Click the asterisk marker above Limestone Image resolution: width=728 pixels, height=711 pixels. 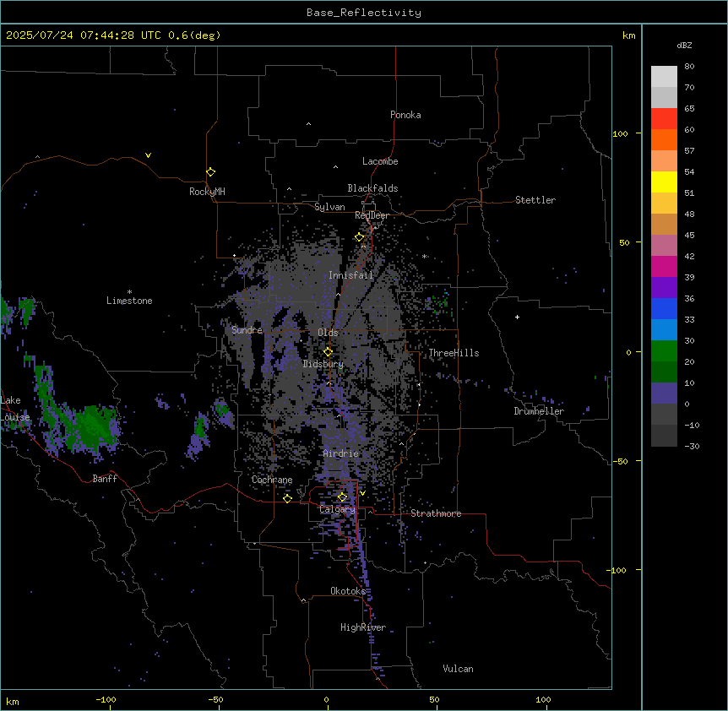pyautogui.click(x=129, y=292)
